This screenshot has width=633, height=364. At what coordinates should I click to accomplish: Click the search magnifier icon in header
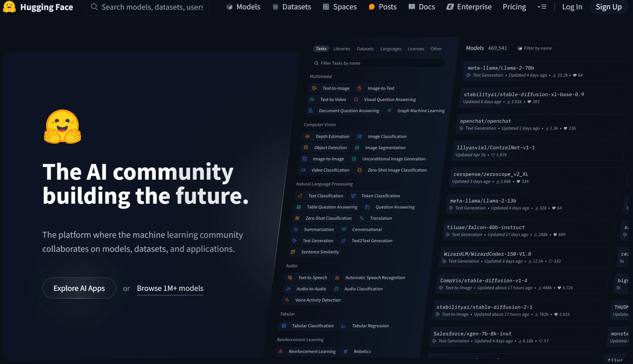coord(94,7)
